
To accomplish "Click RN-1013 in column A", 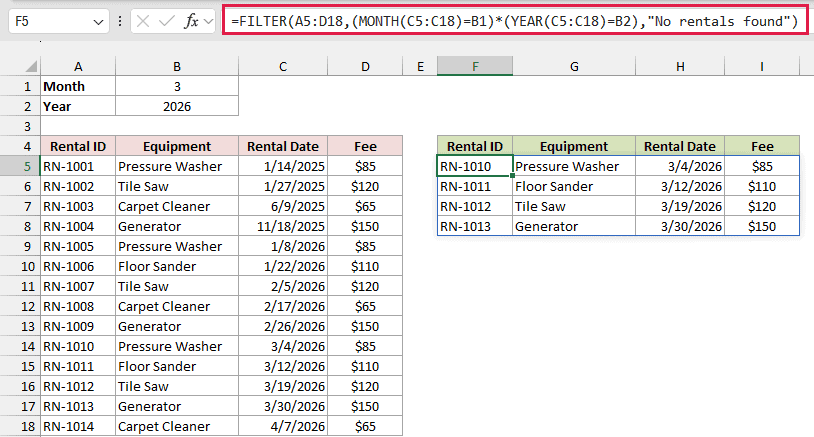I will pyautogui.click(x=78, y=406).
